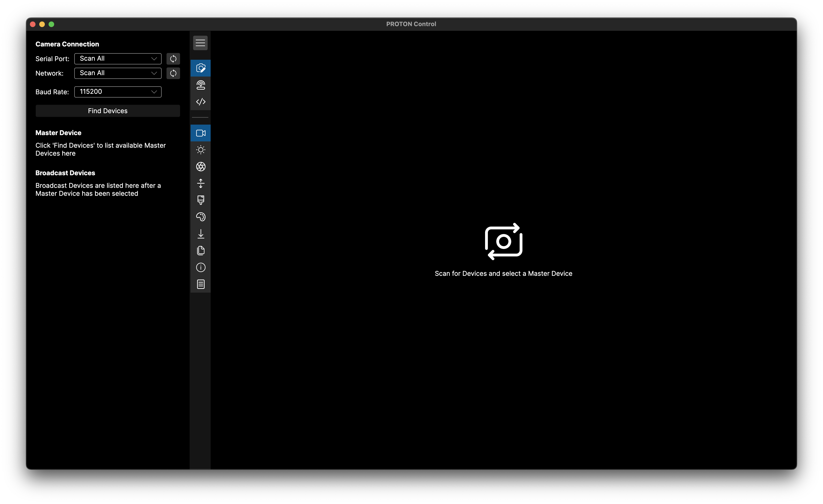Select the sun brightness icon
Screen dimensions: 823x504
pos(200,150)
